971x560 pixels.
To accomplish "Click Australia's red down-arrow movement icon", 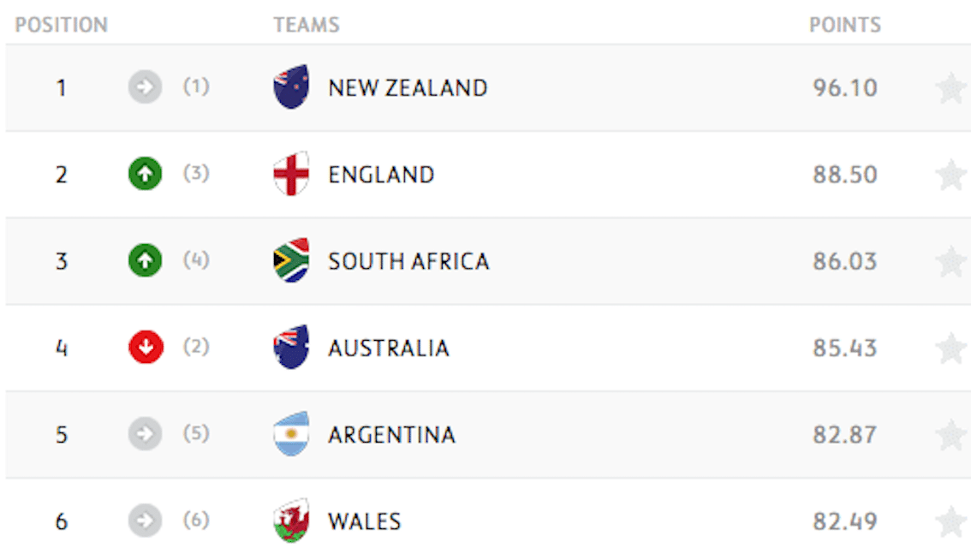I will [146, 347].
